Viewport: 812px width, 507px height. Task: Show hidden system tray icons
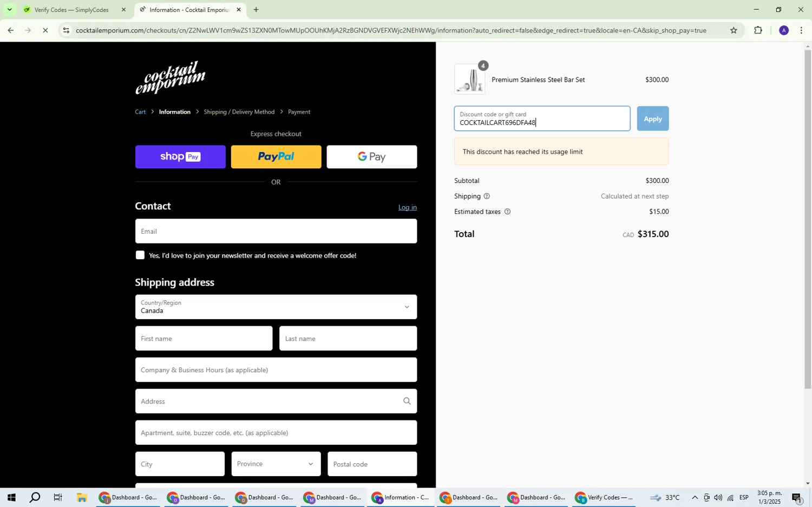[x=695, y=498]
